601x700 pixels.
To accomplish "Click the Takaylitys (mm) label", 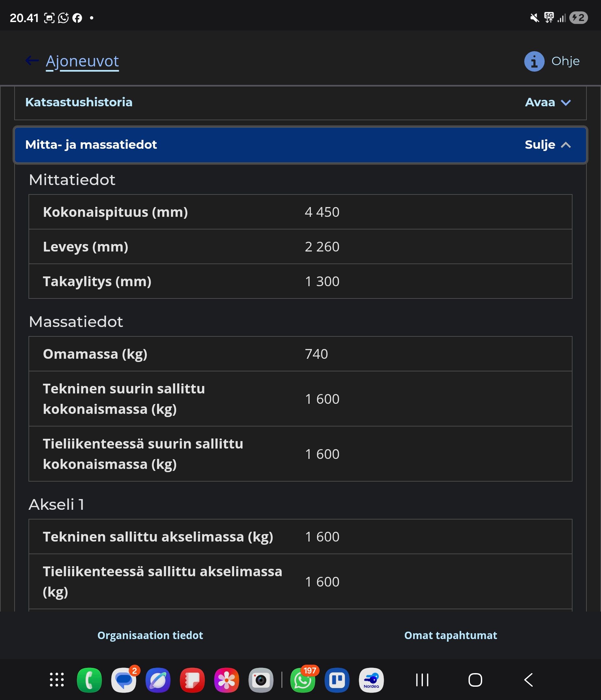I will coord(97,282).
